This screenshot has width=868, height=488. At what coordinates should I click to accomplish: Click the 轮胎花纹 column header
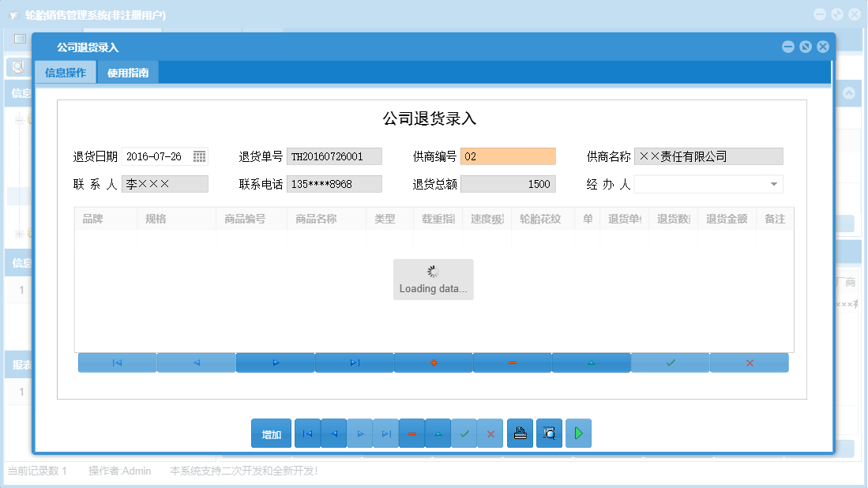click(x=542, y=220)
